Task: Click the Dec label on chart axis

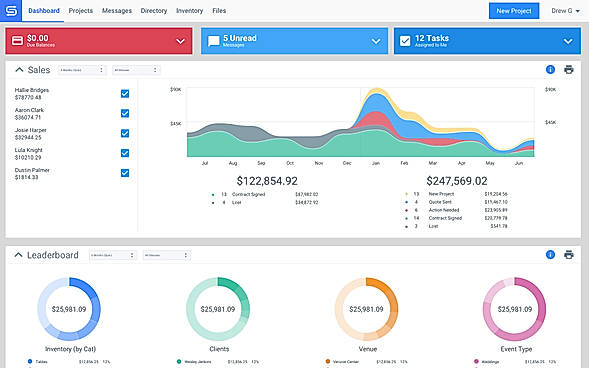Action: coord(347,163)
